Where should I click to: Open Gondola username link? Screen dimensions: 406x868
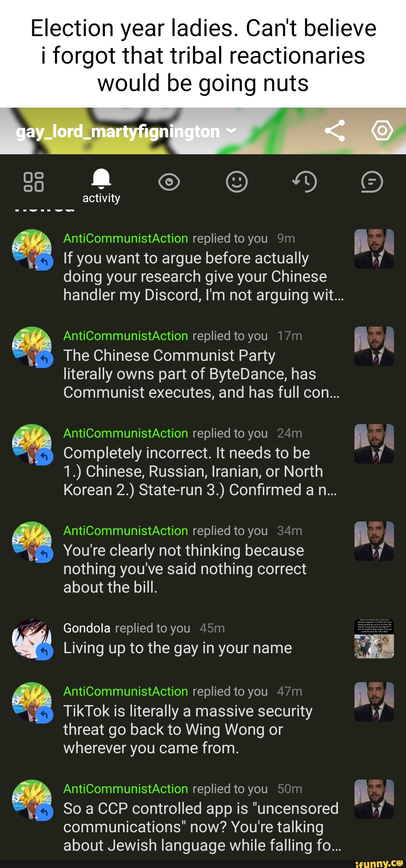[87, 628]
